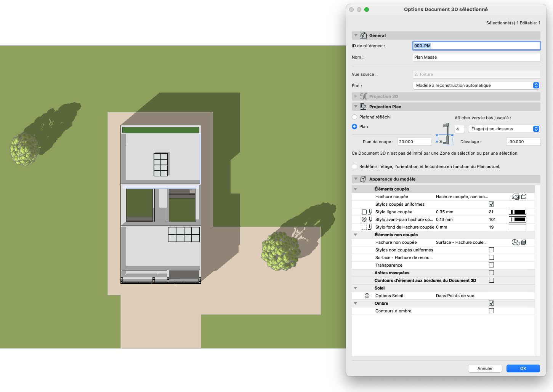Click the Projection 3D panel icon

(363, 96)
